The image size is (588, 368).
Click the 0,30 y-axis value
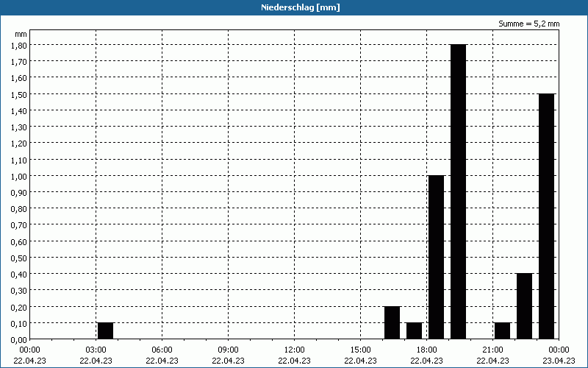(19, 291)
